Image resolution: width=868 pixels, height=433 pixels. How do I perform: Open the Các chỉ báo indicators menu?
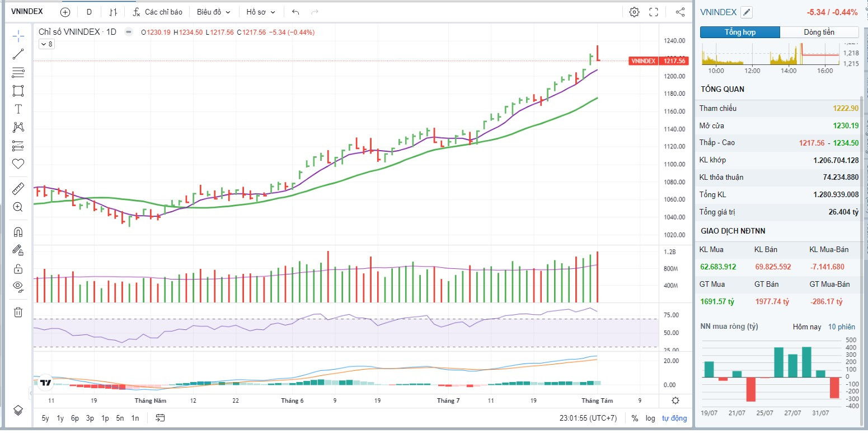pyautogui.click(x=157, y=12)
